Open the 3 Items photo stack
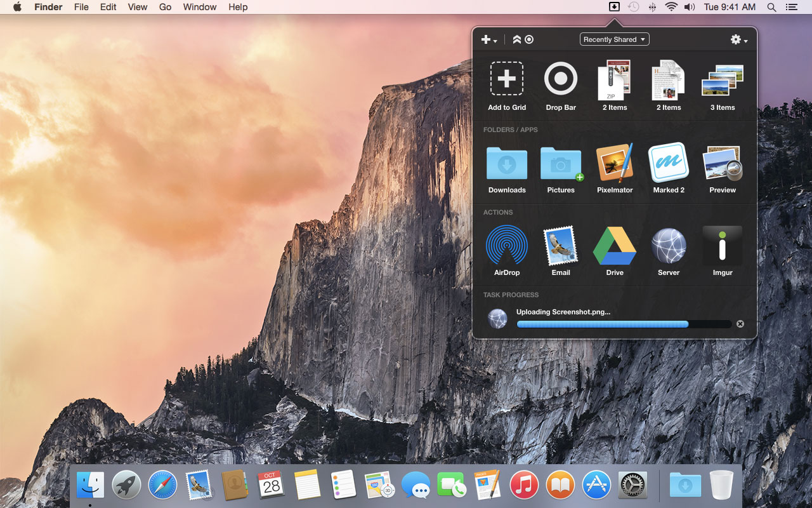 click(x=723, y=86)
